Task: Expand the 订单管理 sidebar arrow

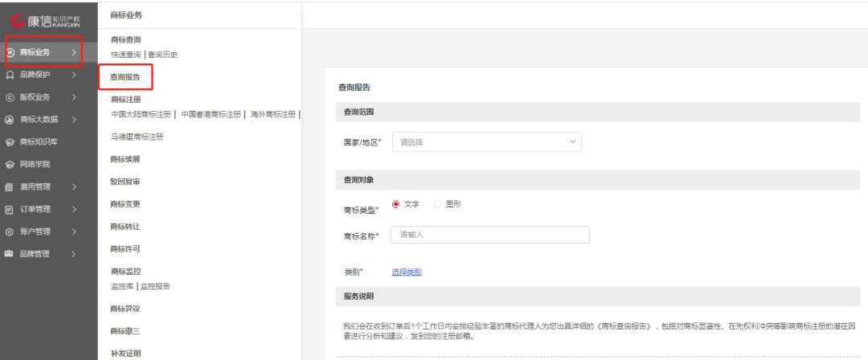Action: tap(74, 209)
